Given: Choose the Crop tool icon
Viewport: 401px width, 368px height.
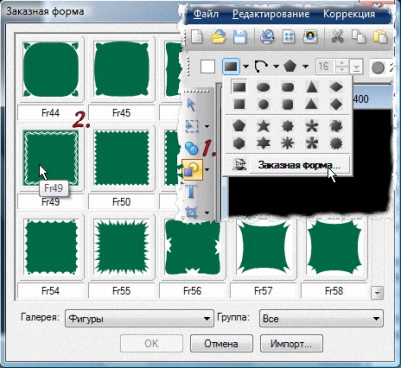Looking at the screenshot, I should pos(191,212).
